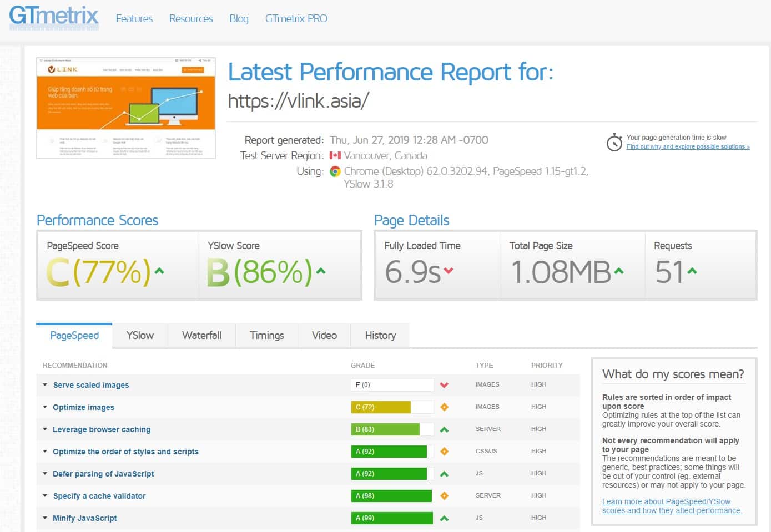This screenshot has height=532, width=771.
Task: Expand the Minify JavaScript recommendation
Action: 45,518
